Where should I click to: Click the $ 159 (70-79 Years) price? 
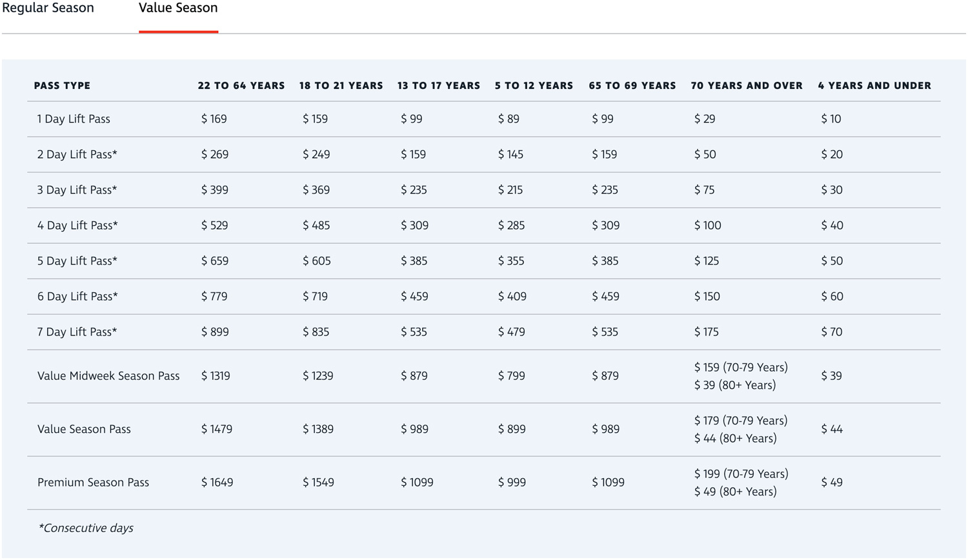(x=741, y=368)
